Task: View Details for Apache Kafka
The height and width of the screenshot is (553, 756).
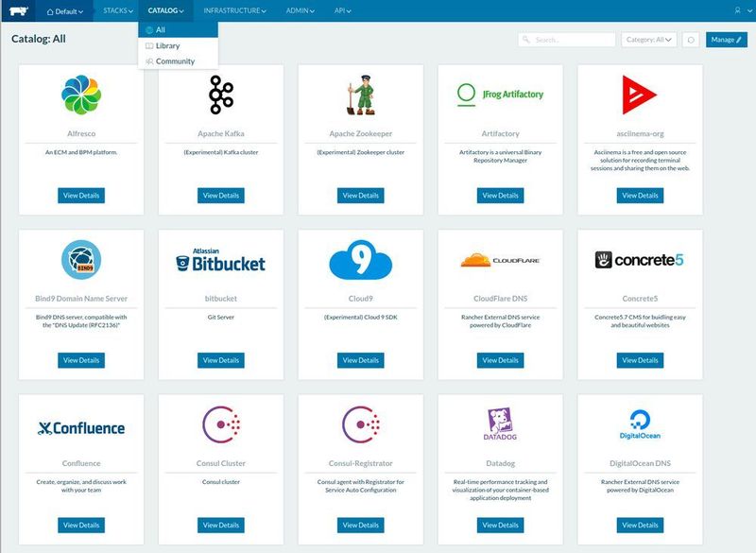Action: pyautogui.click(x=221, y=196)
